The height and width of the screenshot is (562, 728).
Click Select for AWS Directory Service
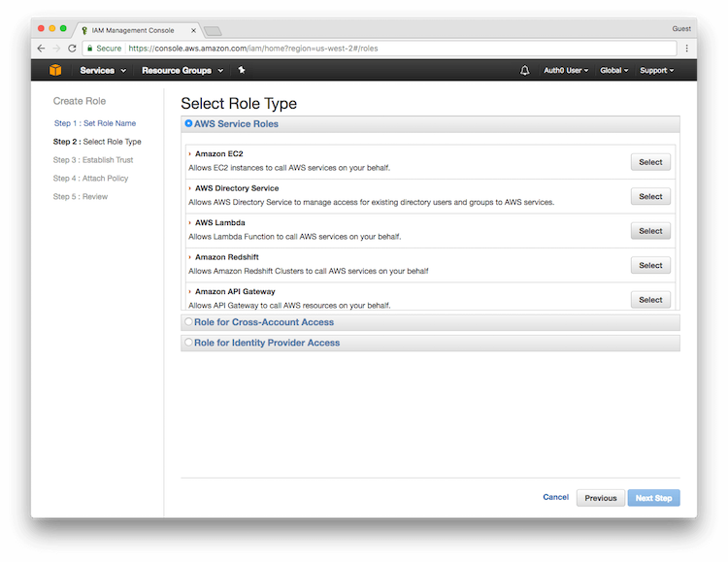(650, 196)
